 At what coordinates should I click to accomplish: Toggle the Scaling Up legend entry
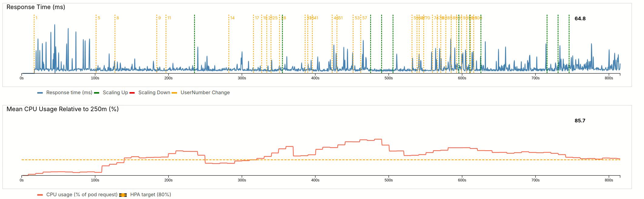pyautogui.click(x=115, y=93)
